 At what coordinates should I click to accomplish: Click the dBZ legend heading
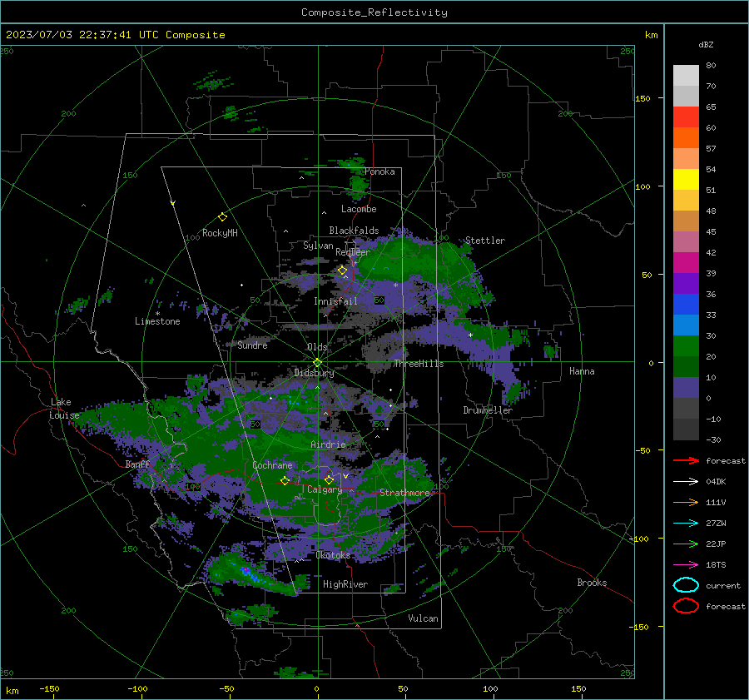tap(706, 44)
